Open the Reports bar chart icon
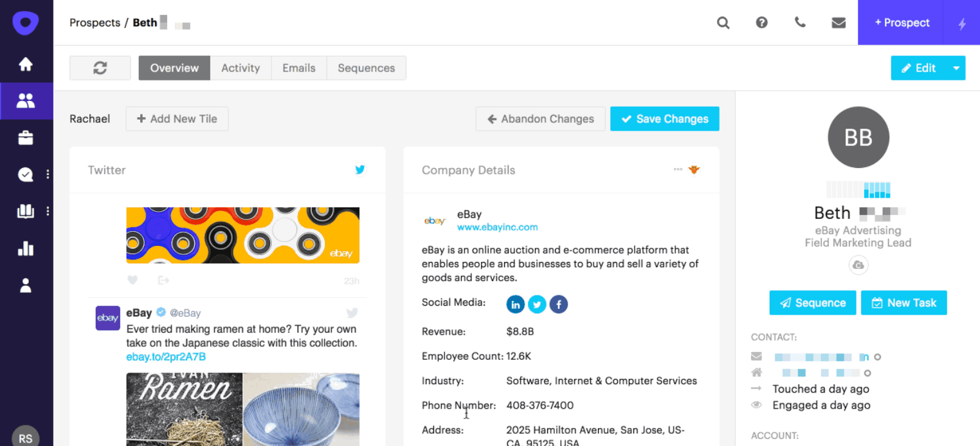The height and width of the screenshot is (446, 980). click(x=26, y=248)
